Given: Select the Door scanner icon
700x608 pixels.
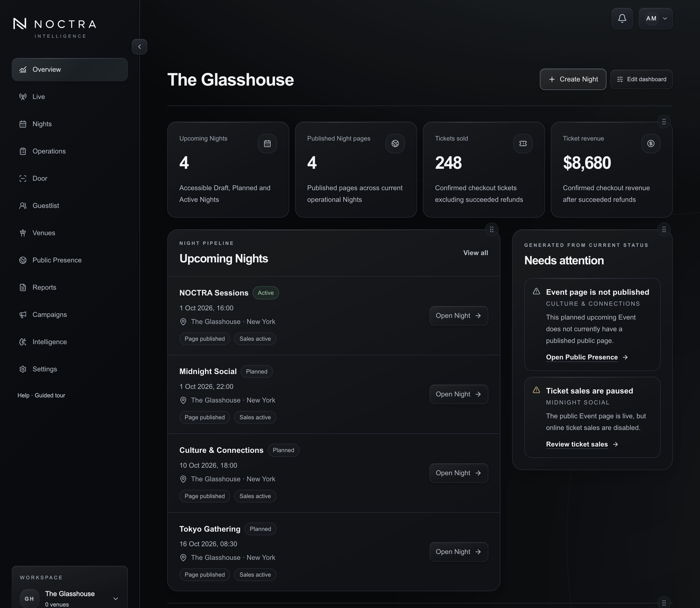Looking at the screenshot, I should tap(23, 179).
